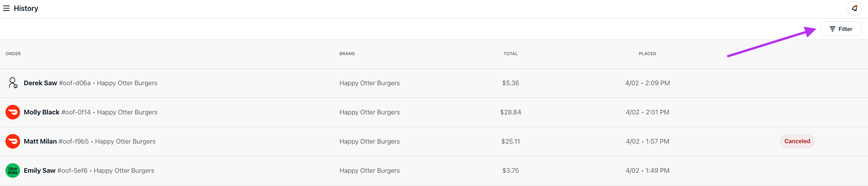Click the DoorDash icon for Molly Black
868x186 pixels.
(x=13, y=112)
